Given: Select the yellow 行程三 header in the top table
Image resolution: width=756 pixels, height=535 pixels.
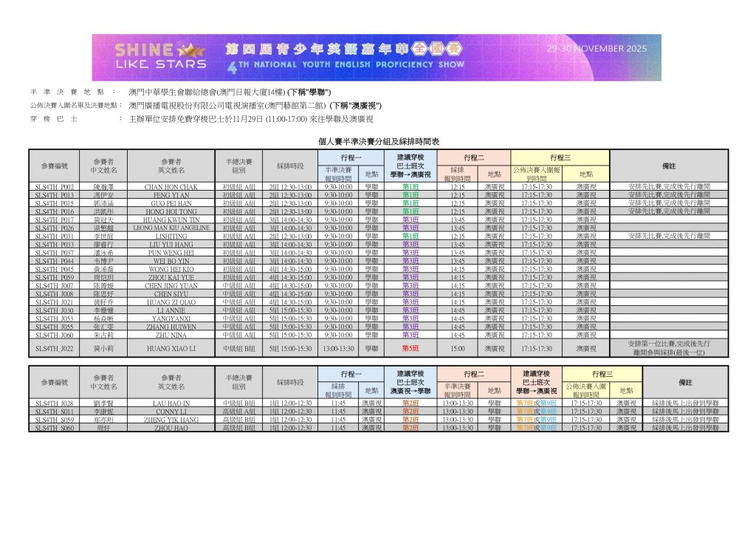Looking at the screenshot, I should coord(560,157).
